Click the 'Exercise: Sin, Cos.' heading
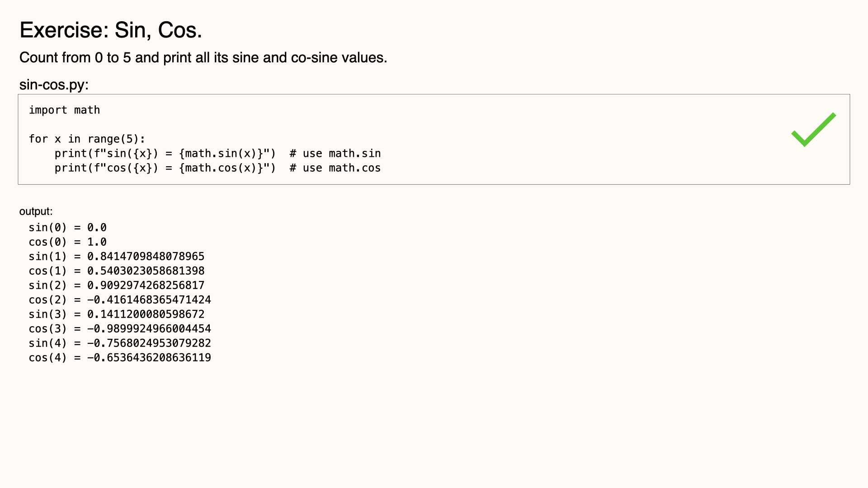Viewport: 868px width, 488px height. tap(111, 30)
